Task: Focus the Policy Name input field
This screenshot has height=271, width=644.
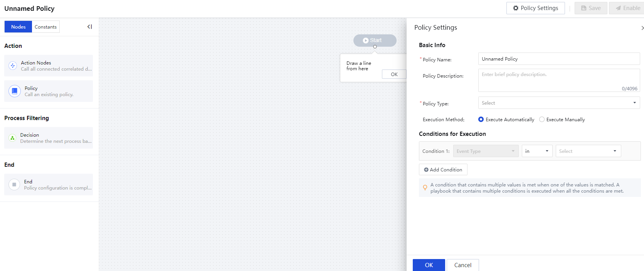Action: [x=559, y=59]
